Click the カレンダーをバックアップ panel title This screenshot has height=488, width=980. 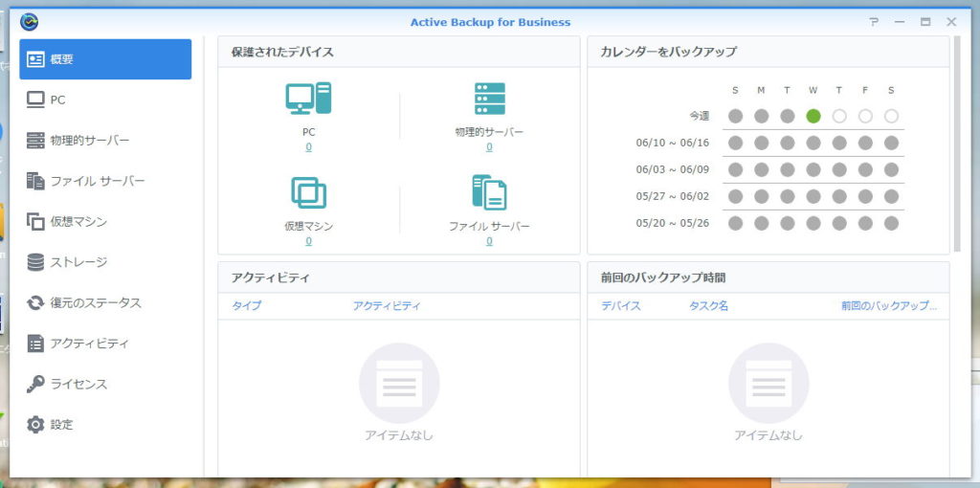point(668,52)
